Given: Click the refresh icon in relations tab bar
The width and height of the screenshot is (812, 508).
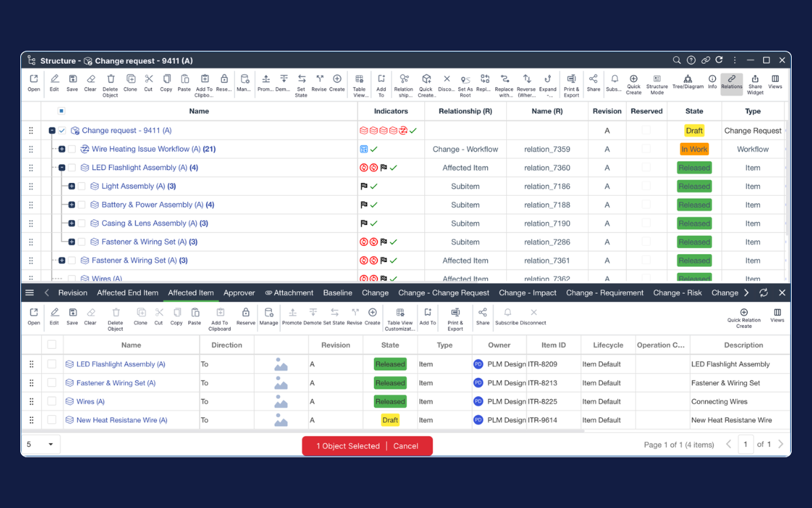Looking at the screenshot, I should pos(763,293).
